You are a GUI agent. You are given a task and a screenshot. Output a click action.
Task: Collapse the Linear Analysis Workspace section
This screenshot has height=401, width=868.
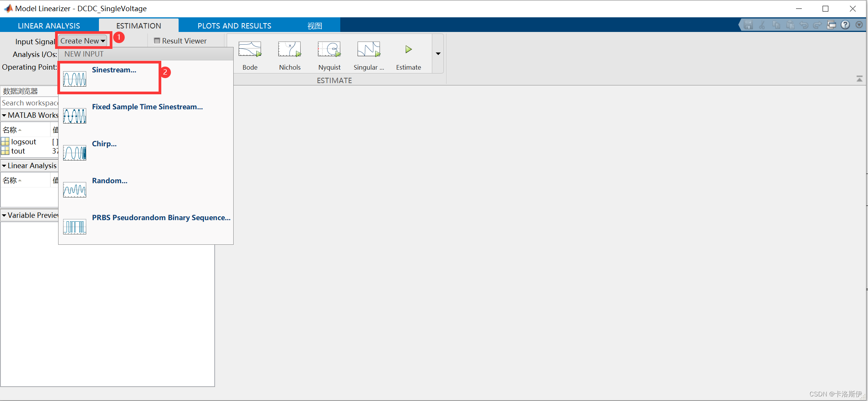pos(4,166)
